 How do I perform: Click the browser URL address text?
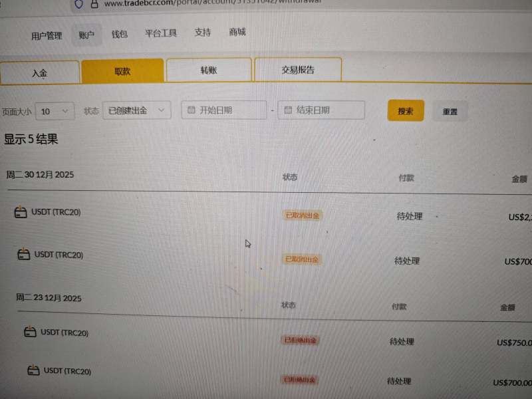(212, 3)
